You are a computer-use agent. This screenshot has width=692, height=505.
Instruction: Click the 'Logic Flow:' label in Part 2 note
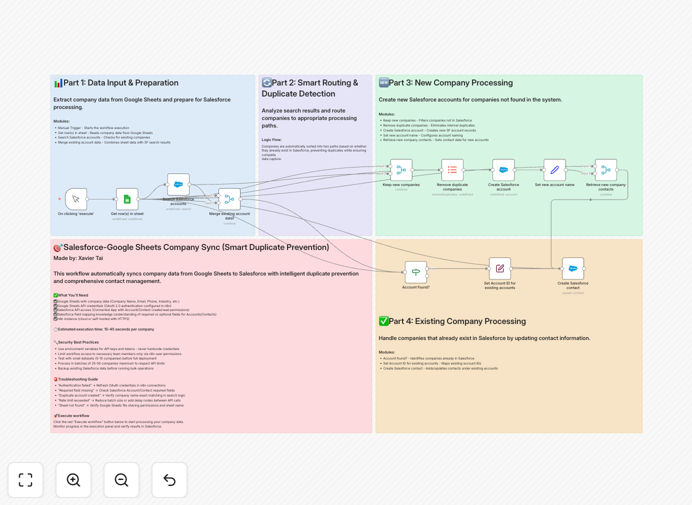[271, 139]
